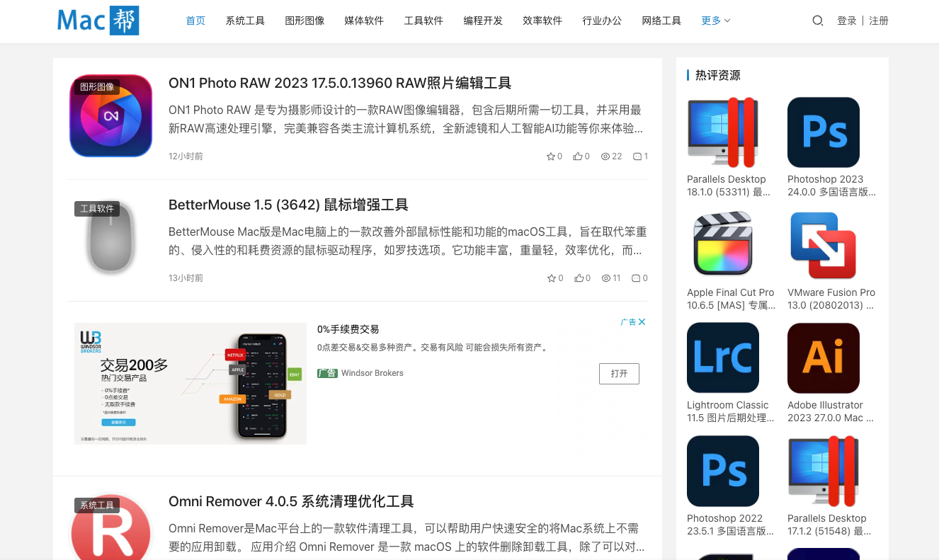Click the 图形图像 tag on ON1 thumbnail

click(x=97, y=86)
